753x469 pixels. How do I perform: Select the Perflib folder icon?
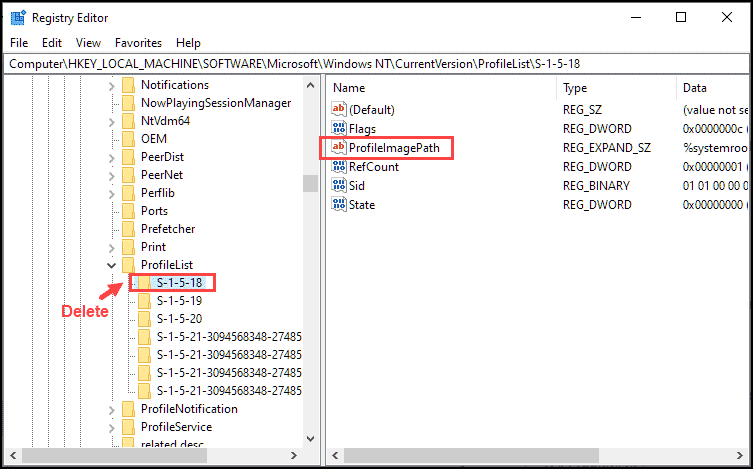click(128, 193)
